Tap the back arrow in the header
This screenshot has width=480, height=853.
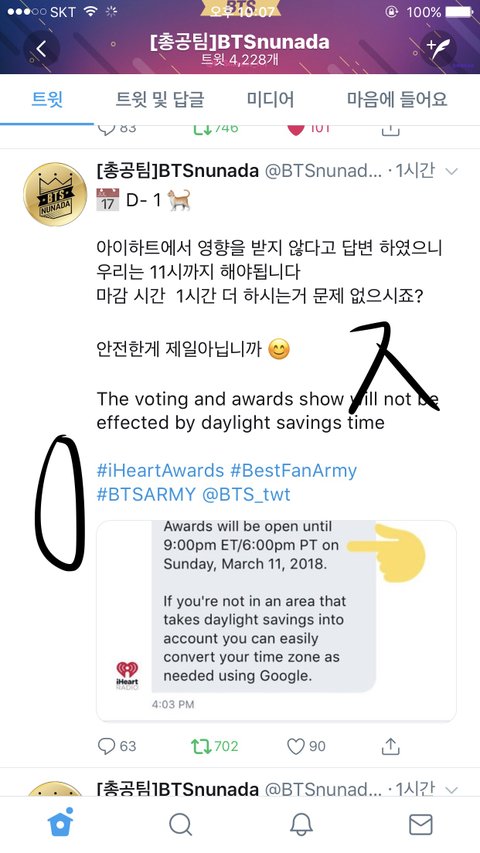[41, 49]
